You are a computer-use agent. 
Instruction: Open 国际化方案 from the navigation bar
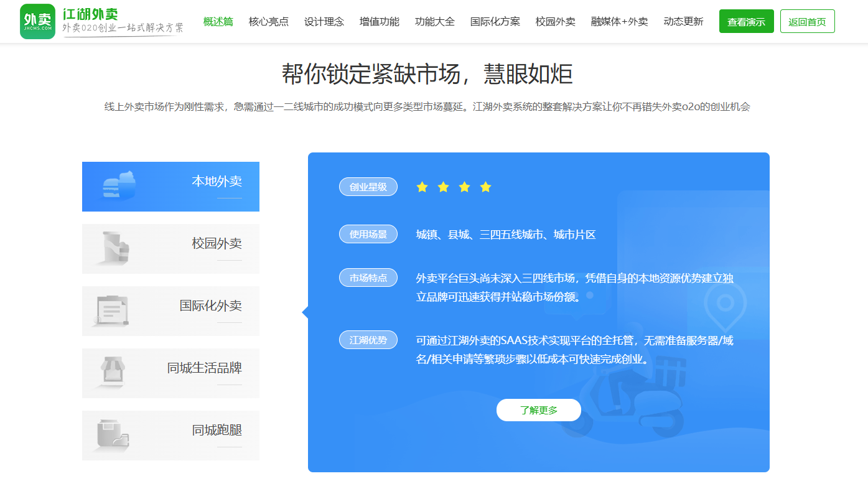coord(495,22)
